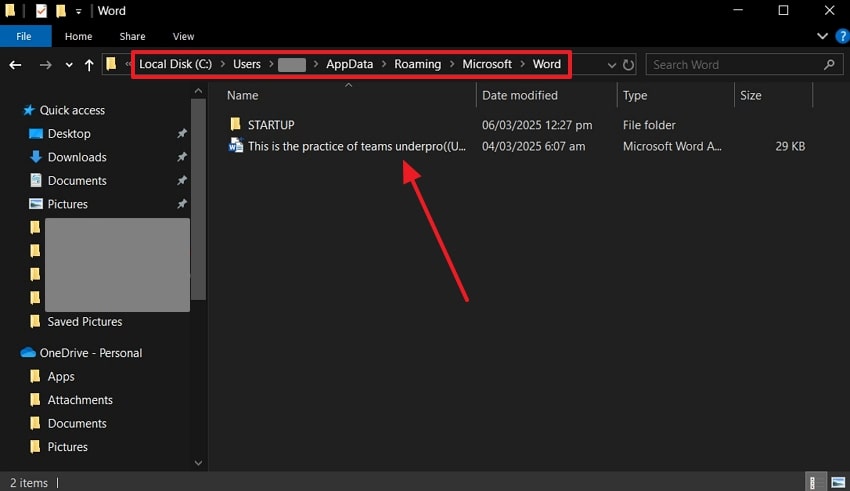
Task: Go forward with the right arrow
Action: [x=46, y=65]
